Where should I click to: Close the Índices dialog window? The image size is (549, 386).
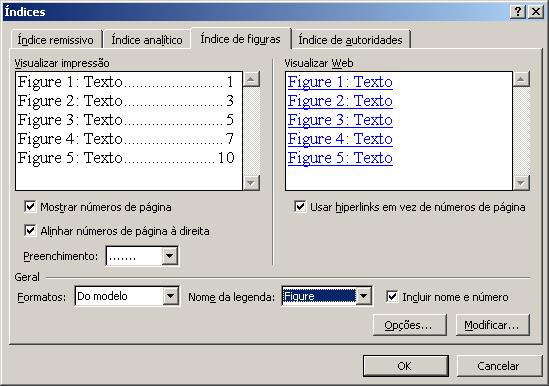coord(536,12)
